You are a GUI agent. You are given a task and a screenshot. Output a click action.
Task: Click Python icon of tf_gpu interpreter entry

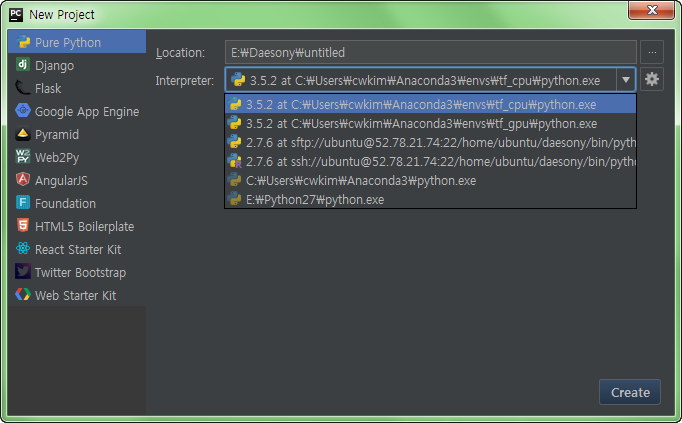(x=235, y=123)
